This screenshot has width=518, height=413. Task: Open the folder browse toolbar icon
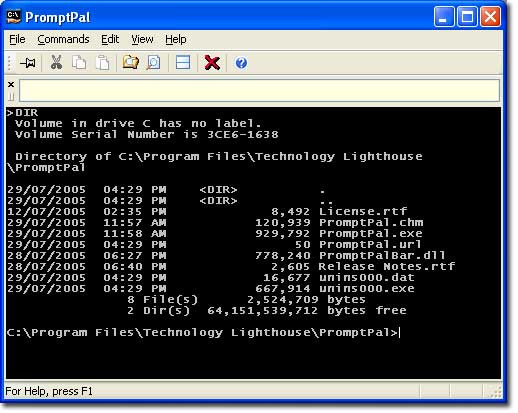point(130,62)
